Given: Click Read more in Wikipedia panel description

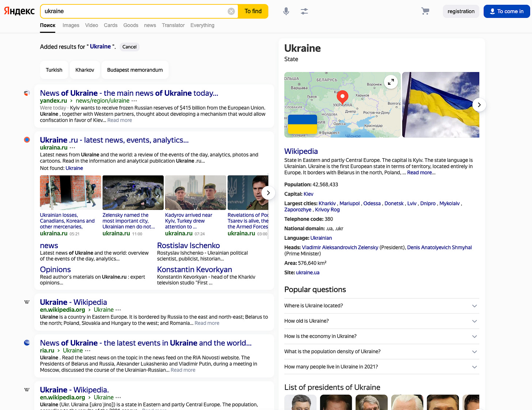Looking at the screenshot, I should click(421, 172).
